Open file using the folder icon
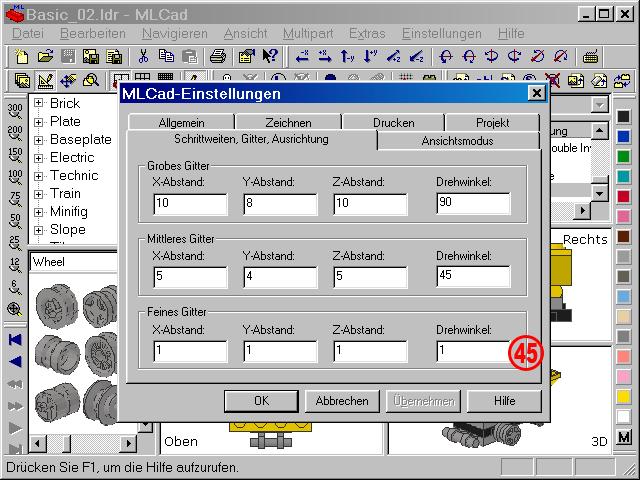The height and width of the screenshot is (480, 640). (x=45, y=56)
